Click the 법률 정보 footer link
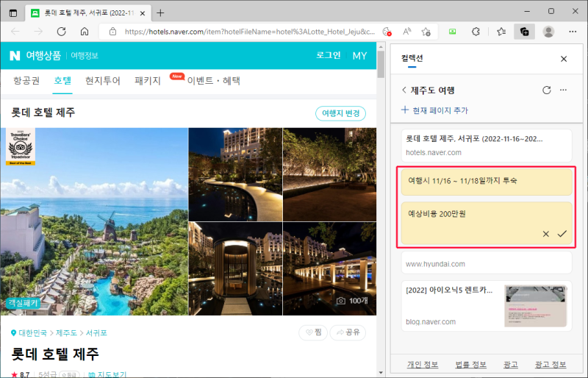 point(471,365)
